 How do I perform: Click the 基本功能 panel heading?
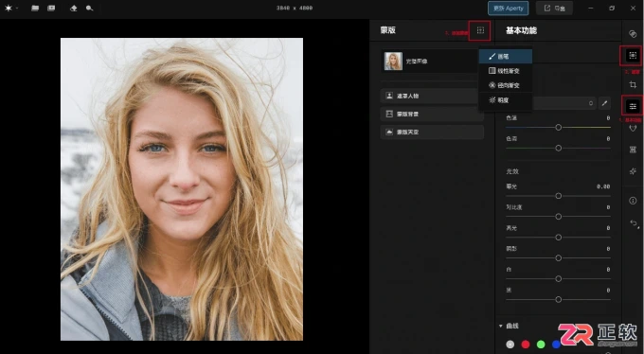(x=521, y=30)
